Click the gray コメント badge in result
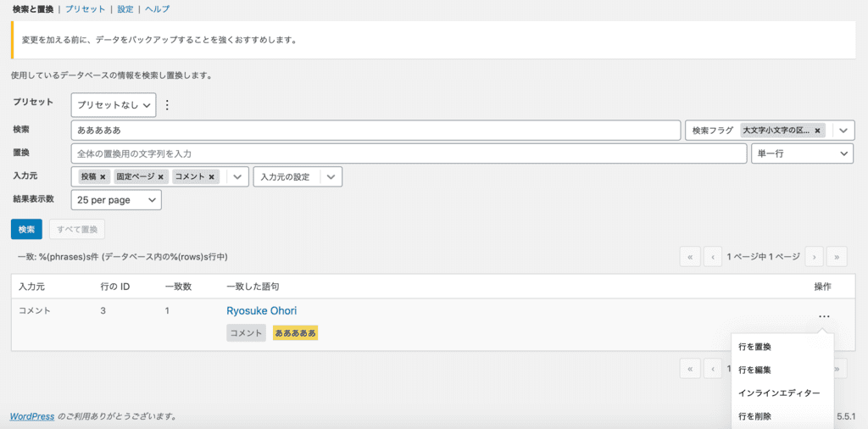The image size is (868, 429). (x=247, y=333)
